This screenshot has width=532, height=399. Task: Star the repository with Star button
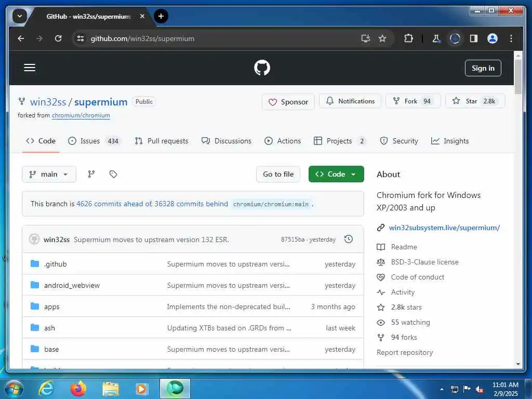(x=475, y=101)
